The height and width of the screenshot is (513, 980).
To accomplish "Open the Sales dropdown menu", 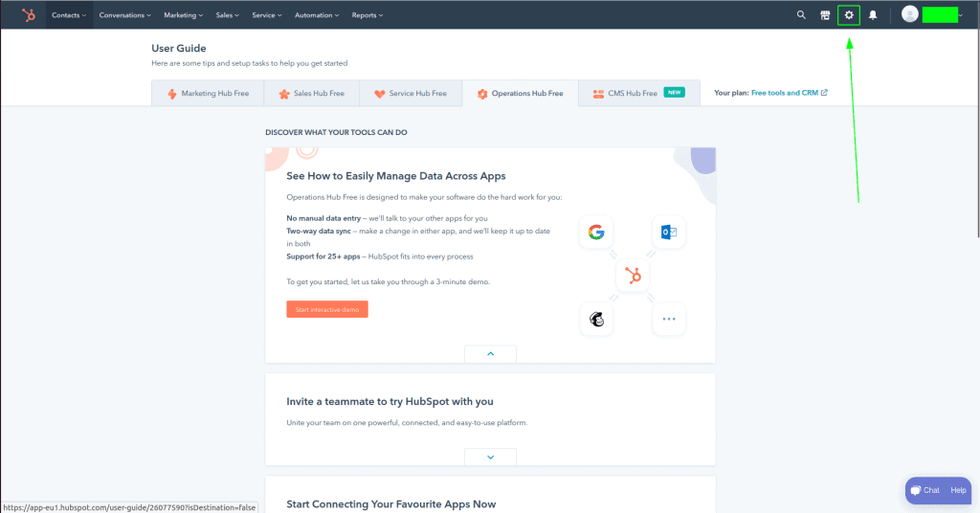I will 228,15.
